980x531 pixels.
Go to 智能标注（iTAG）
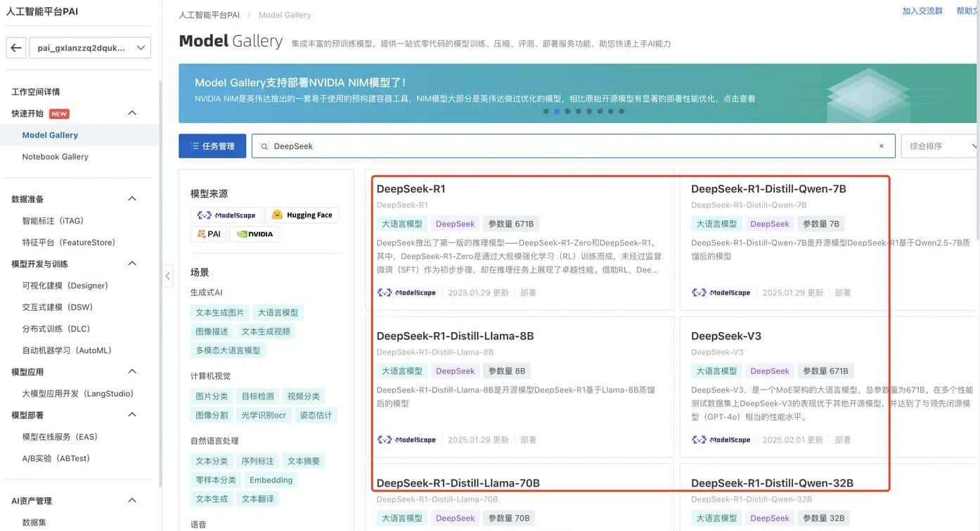click(53, 221)
